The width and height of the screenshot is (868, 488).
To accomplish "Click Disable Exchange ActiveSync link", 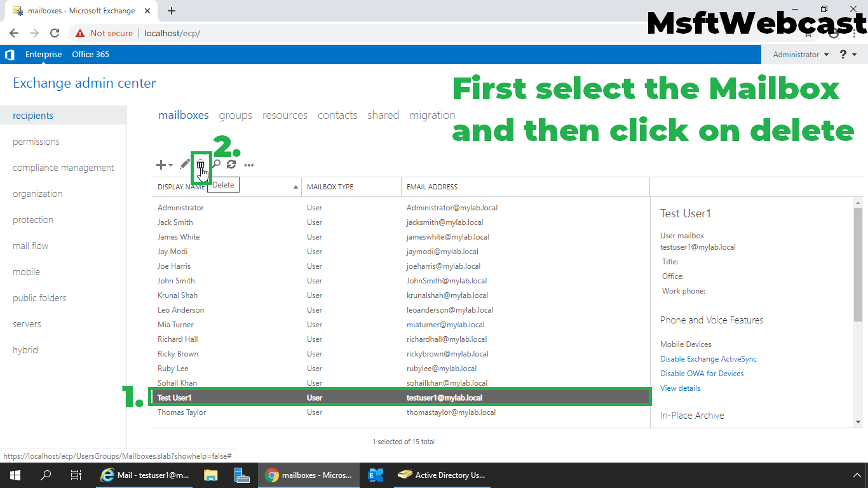I will [709, 359].
